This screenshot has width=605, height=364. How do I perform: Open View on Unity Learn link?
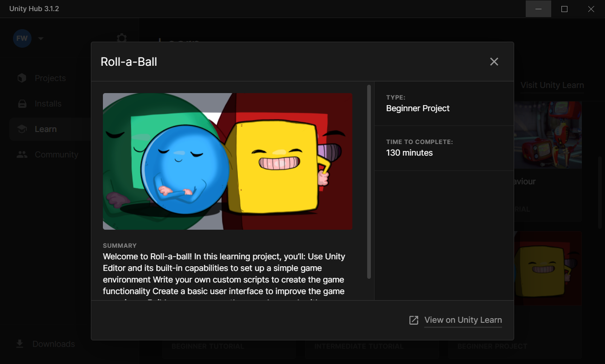(463, 320)
